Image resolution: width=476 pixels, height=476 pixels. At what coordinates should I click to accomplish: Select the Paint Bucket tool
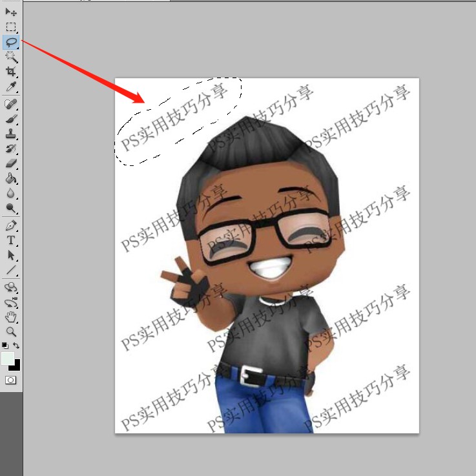(11, 179)
